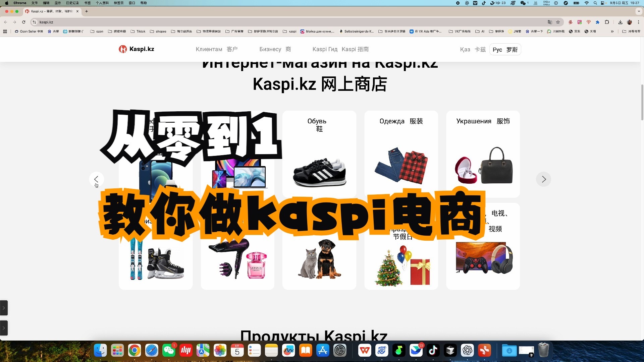Show more bookmarks with double chevron

coord(612,32)
